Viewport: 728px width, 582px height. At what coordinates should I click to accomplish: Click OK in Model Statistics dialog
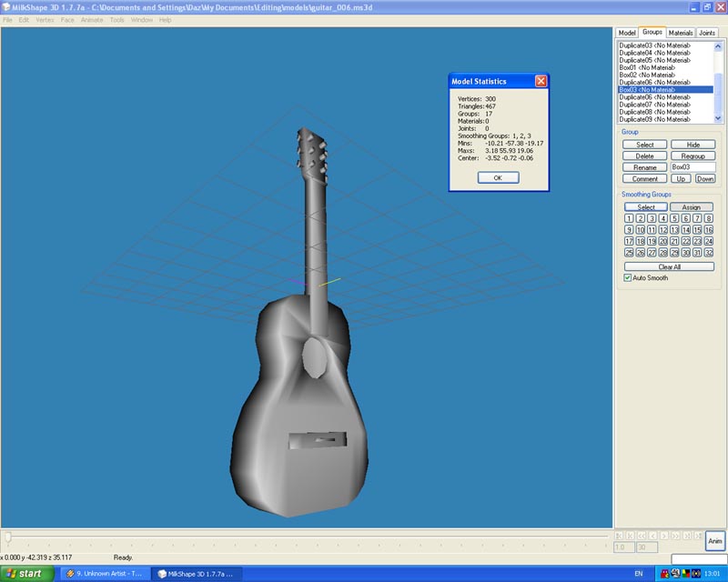tap(498, 177)
